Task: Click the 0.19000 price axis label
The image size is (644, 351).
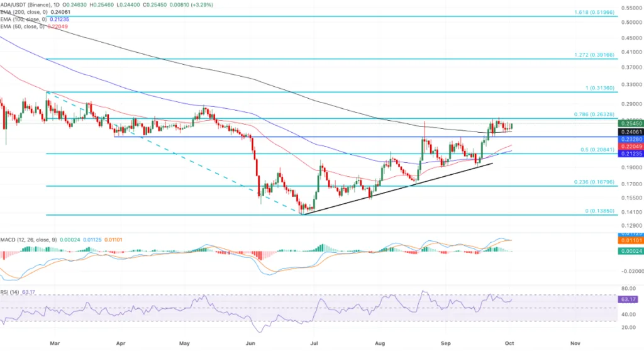Action: 632,168
